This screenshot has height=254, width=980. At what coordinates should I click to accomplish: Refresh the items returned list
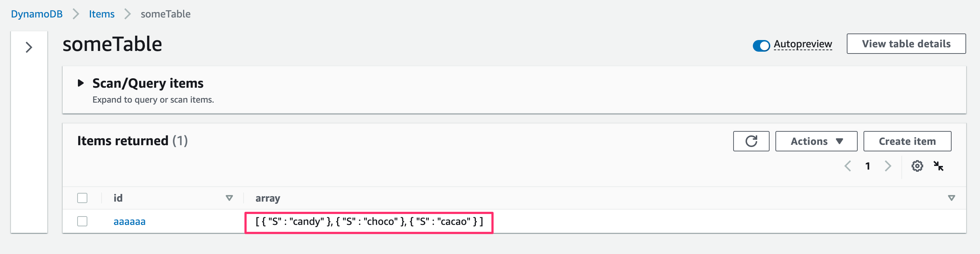tap(751, 141)
